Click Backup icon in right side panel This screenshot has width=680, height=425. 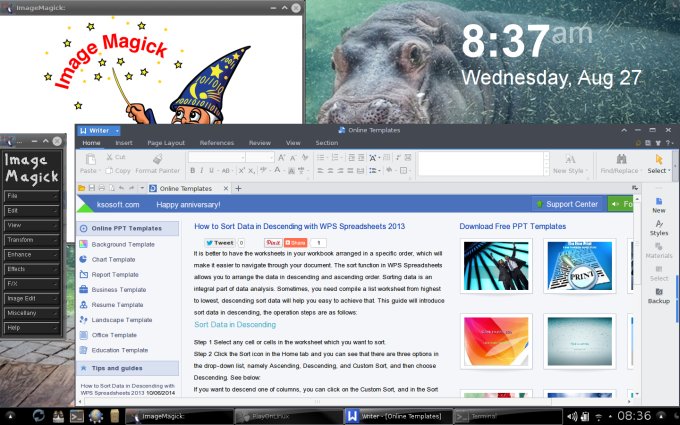[659, 292]
